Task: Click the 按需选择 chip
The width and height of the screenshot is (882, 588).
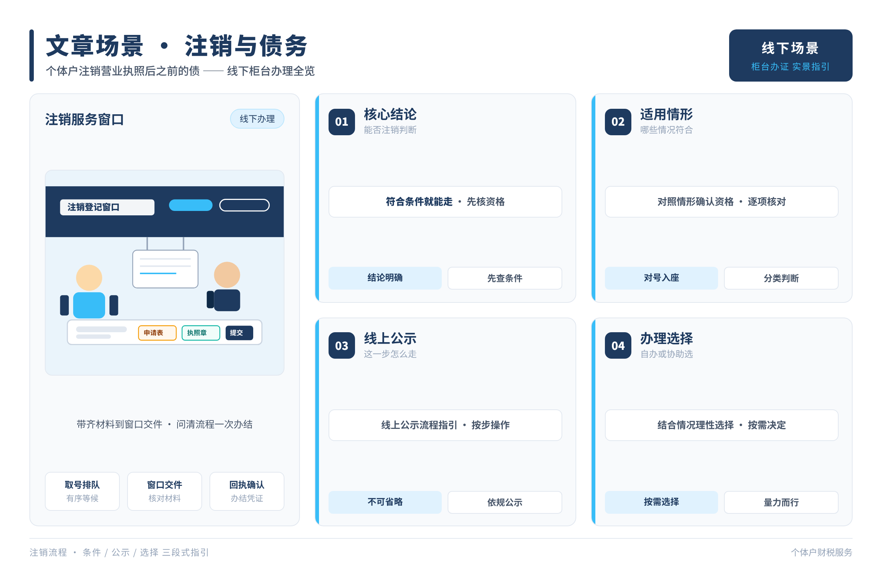Action: 661,502
